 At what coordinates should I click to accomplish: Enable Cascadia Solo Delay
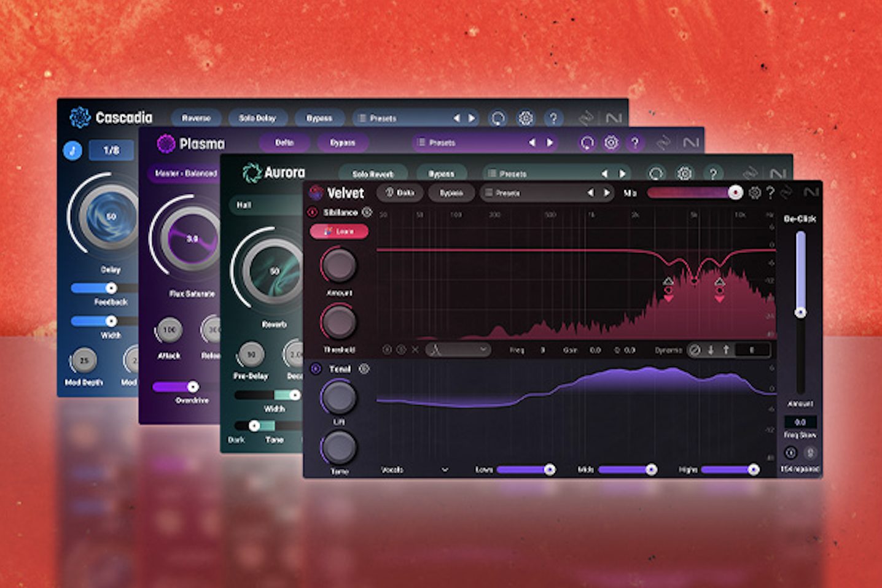point(257,118)
